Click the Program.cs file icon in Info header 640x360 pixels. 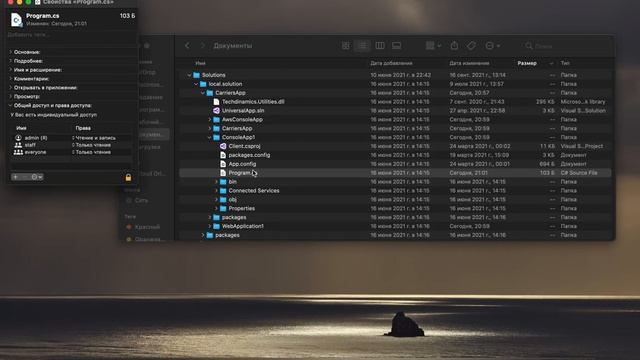16,20
